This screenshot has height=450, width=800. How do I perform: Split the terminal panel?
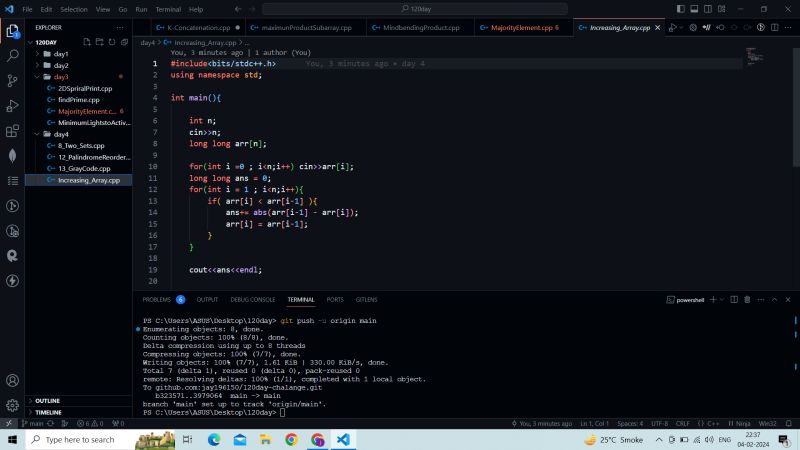click(x=734, y=300)
